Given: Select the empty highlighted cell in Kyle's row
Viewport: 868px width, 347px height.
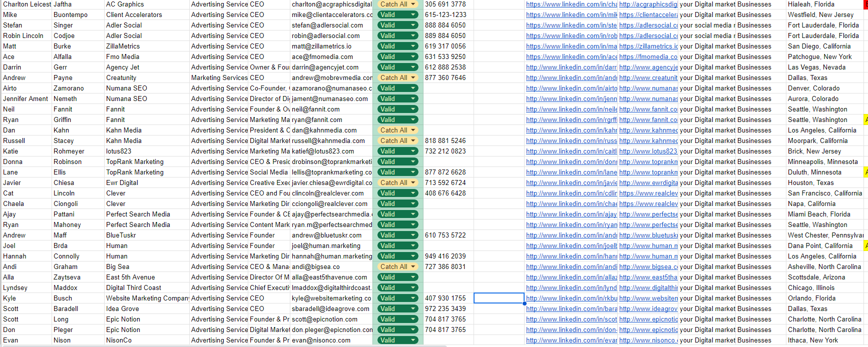Looking at the screenshot, I should [x=499, y=298].
